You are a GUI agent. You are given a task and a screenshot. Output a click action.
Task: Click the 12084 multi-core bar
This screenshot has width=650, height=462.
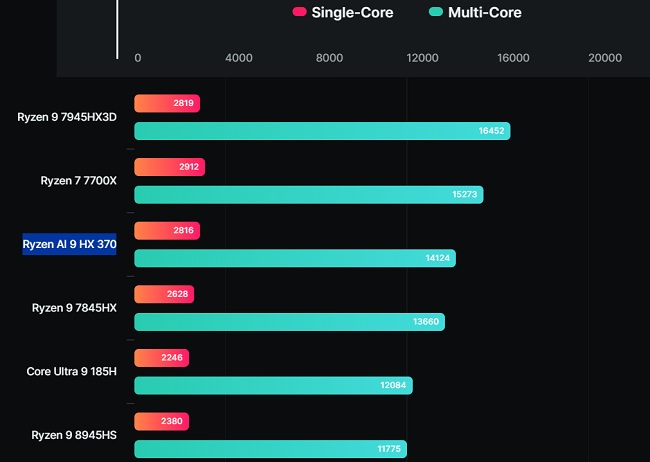(x=273, y=386)
